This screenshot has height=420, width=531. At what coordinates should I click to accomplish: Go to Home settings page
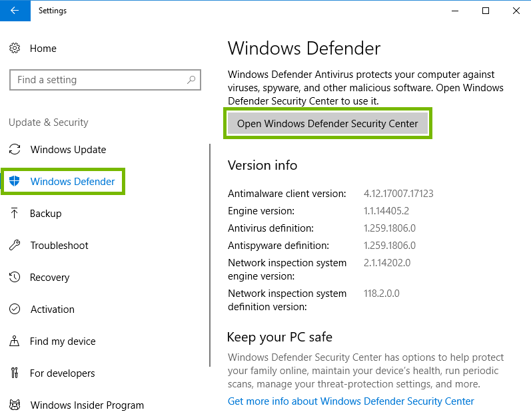(43, 49)
